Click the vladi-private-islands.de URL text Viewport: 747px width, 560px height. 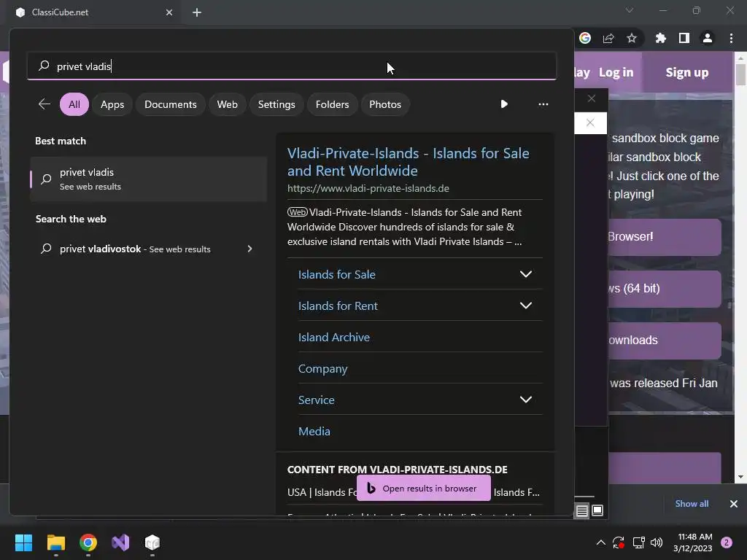pyautogui.click(x=368, y=188)
